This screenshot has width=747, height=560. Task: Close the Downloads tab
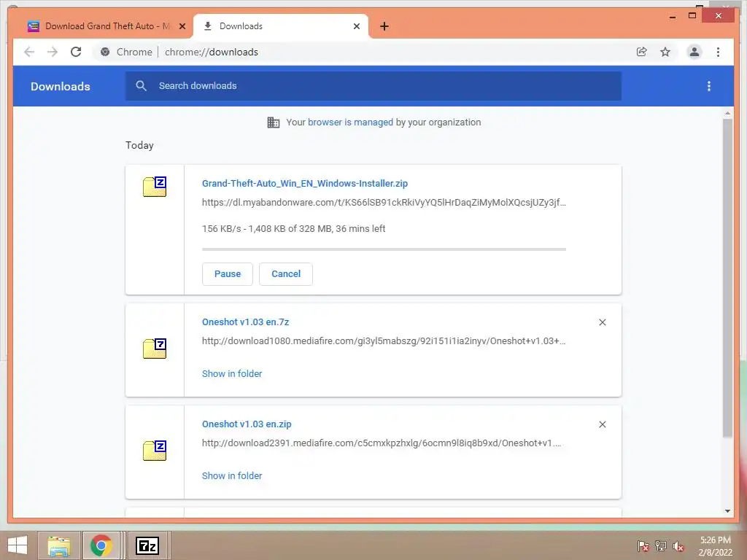click(x=356, y=26)
